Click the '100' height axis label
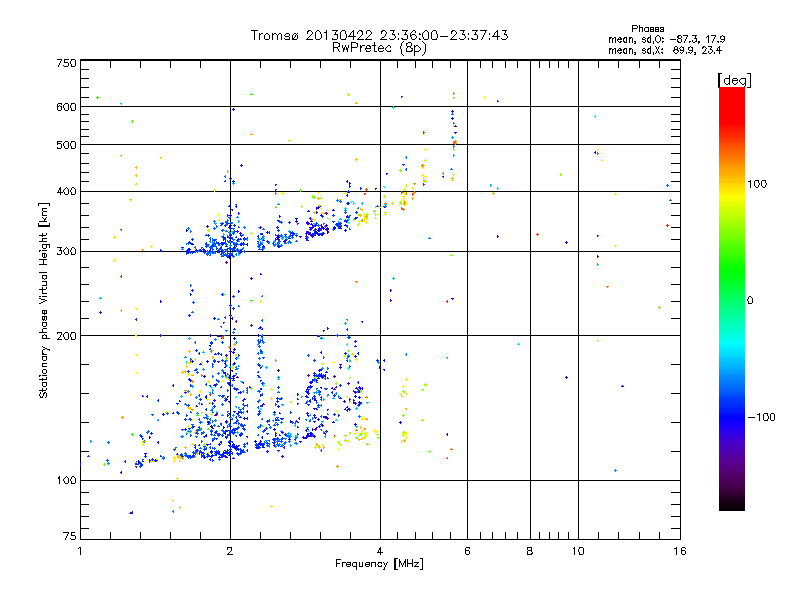Image resolution: width=800 pixels, height=600 pixels. tap(66, 481)
